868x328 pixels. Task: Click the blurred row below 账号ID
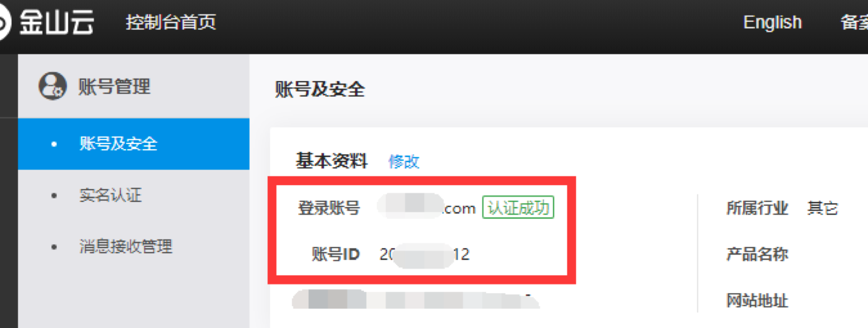416,300
